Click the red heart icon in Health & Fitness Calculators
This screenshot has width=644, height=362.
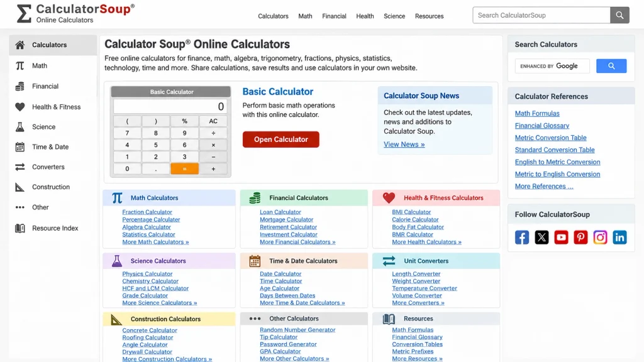coord(389,197)
